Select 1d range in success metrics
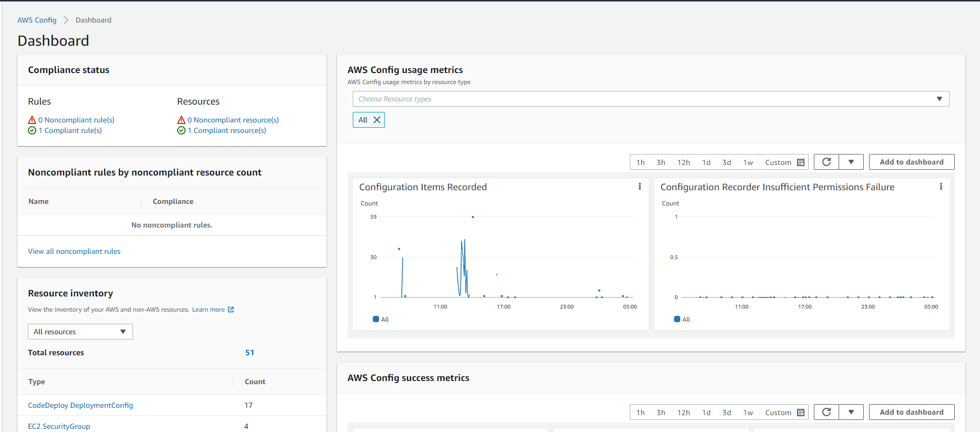The height and width of the screenshot is (432, 980). pos(706,413)
